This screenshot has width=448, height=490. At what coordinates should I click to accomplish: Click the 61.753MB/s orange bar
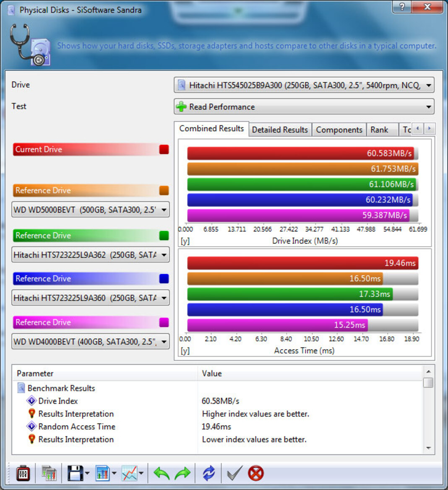tap(302, 169)
